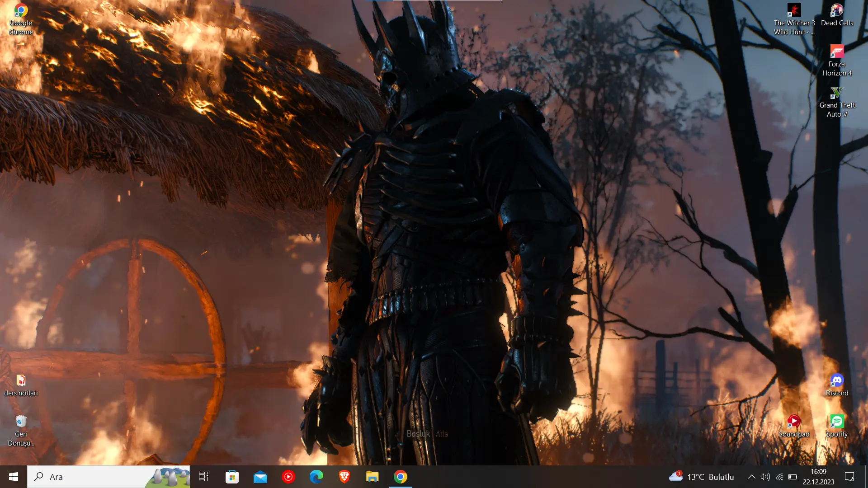The height and width of the screenshot is (488, 868).
Task: Open the clock showing 16:09 22.12.2023
Action: [x=818, y=477]
